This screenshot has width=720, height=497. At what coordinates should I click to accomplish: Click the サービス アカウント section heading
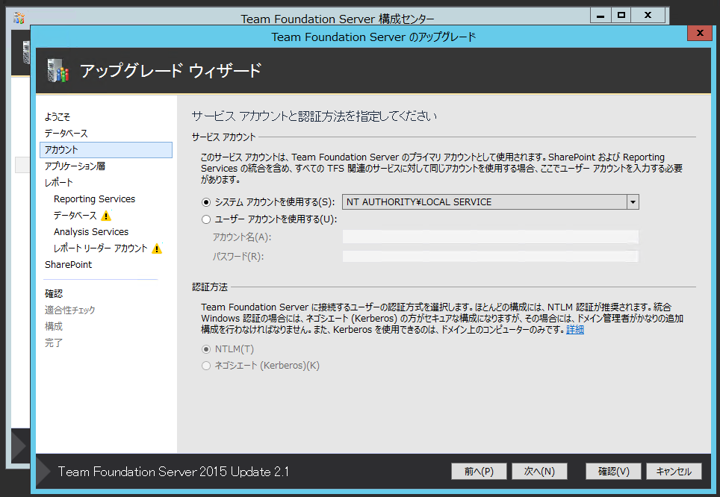point(224,137)
